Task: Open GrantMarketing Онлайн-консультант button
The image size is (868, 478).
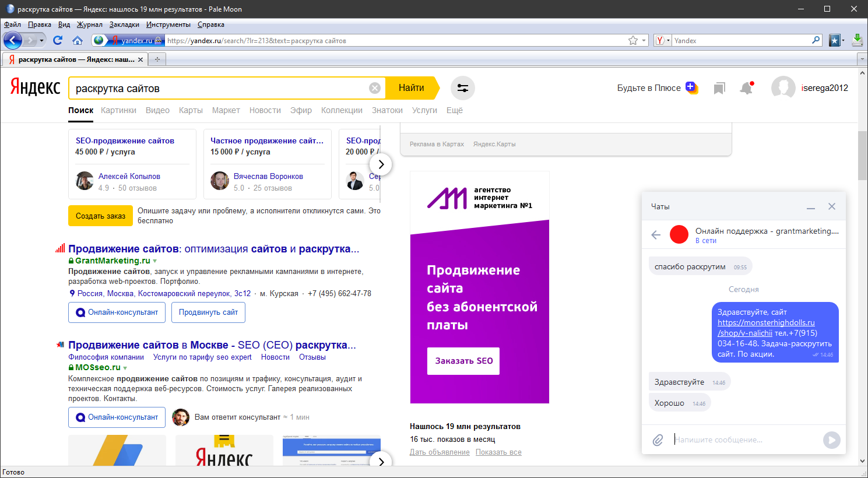Action: 117,312
